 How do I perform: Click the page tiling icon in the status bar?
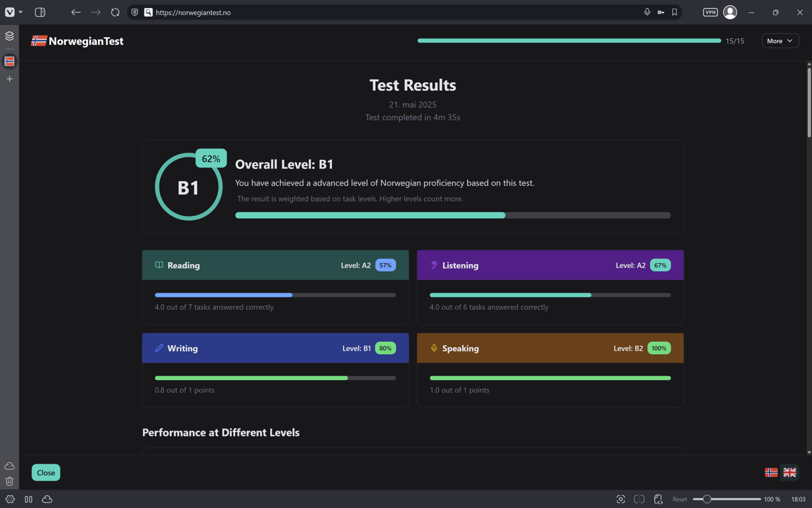(639, 499)
